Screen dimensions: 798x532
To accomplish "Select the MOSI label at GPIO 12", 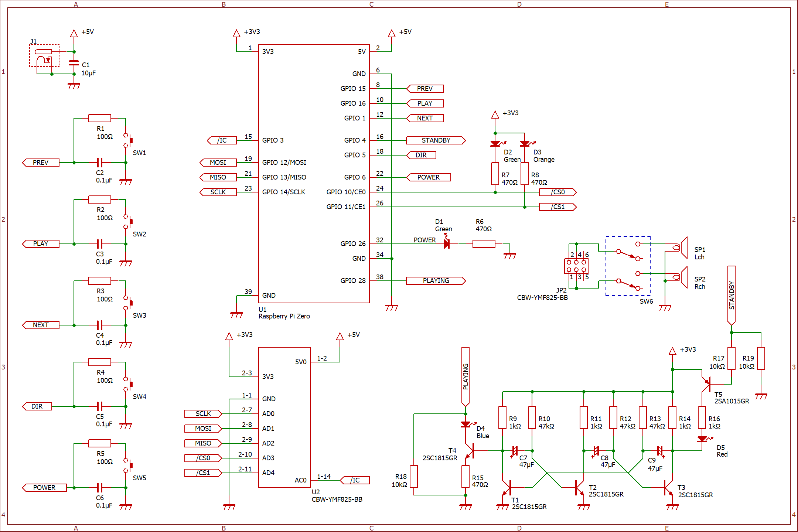I will coord(218,163).
